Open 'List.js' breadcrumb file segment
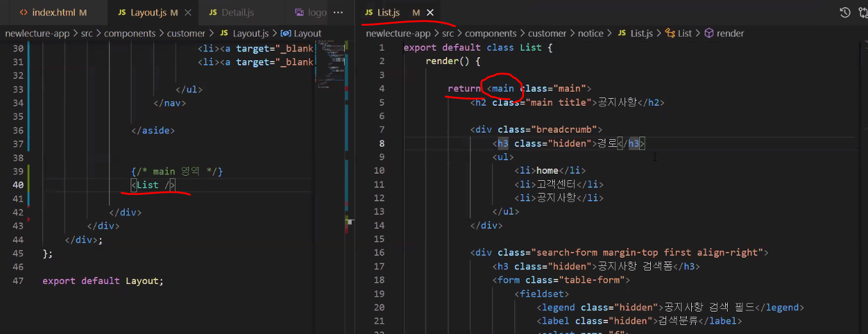 [642, 33]
